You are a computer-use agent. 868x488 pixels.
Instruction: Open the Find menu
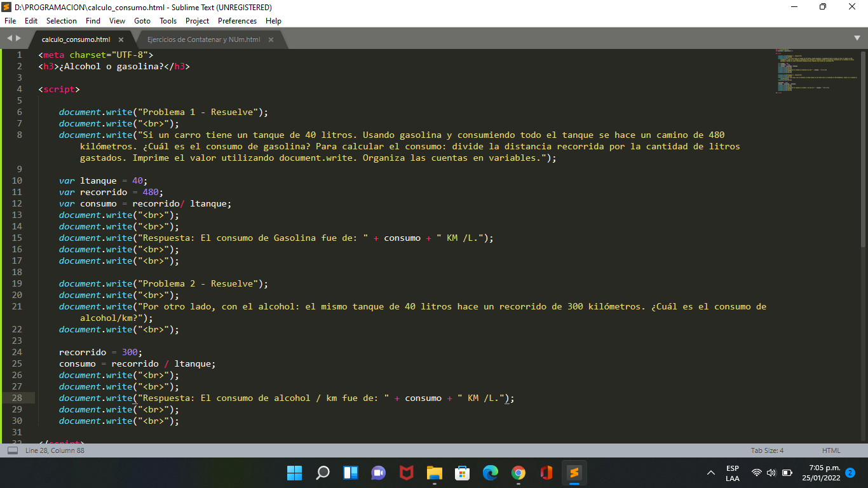coord(93,20)
